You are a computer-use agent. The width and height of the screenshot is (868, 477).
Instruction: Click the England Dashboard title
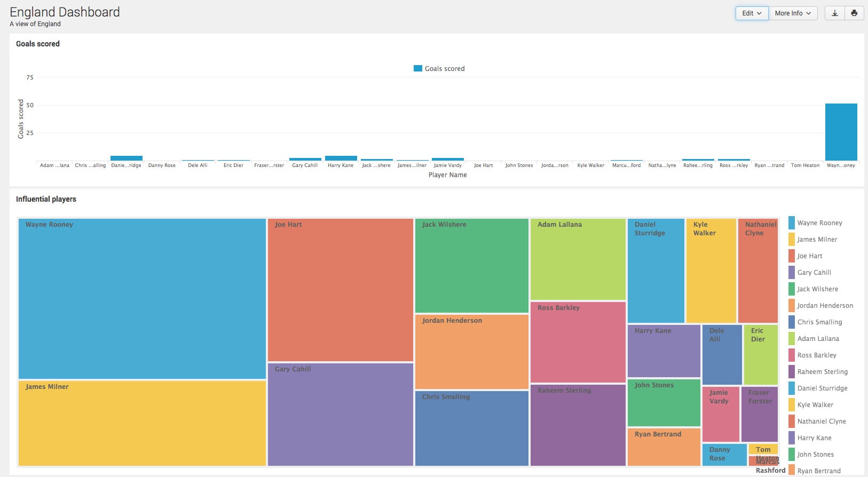(65, 12)
